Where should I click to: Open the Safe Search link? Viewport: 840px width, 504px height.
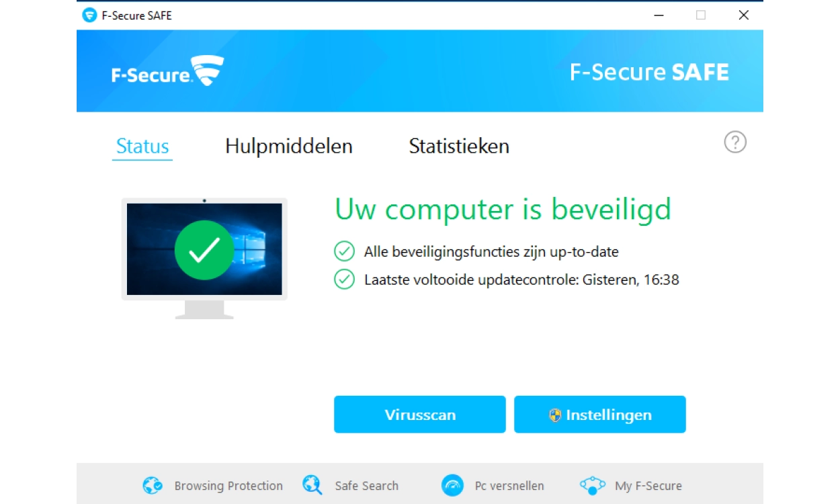366,486
